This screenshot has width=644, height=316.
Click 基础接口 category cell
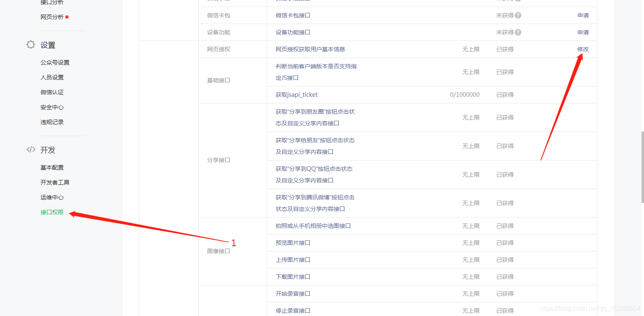tap(219, 80)
